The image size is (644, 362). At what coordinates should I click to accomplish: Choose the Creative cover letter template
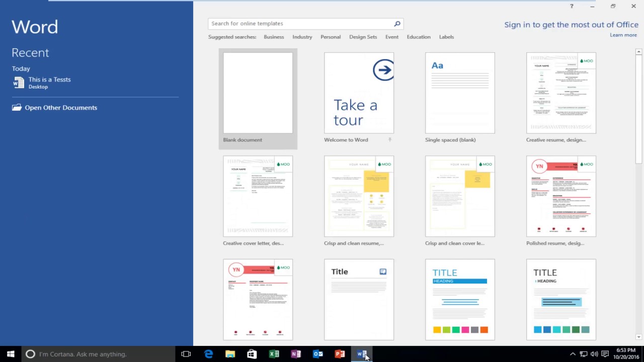click(x=258, y=196)
